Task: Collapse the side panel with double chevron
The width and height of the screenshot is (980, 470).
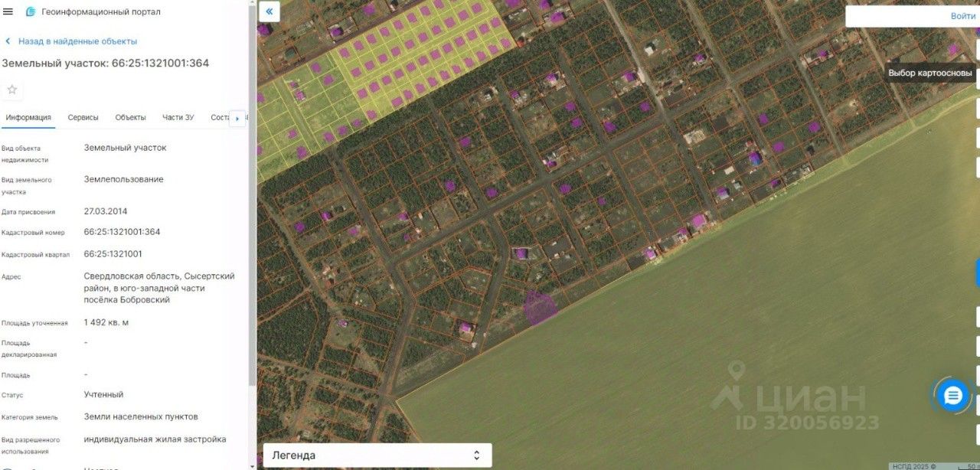Action: 269,11
